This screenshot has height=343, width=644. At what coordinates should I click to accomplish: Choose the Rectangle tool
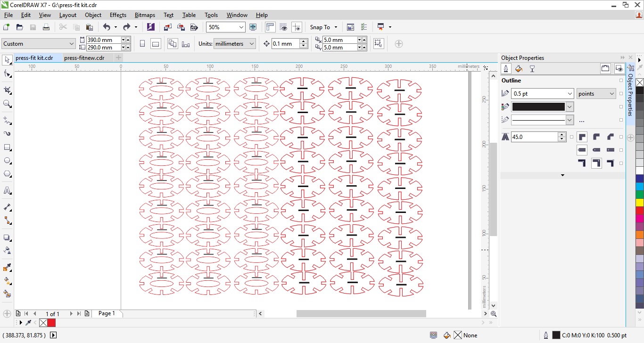(x=8, y=147)
